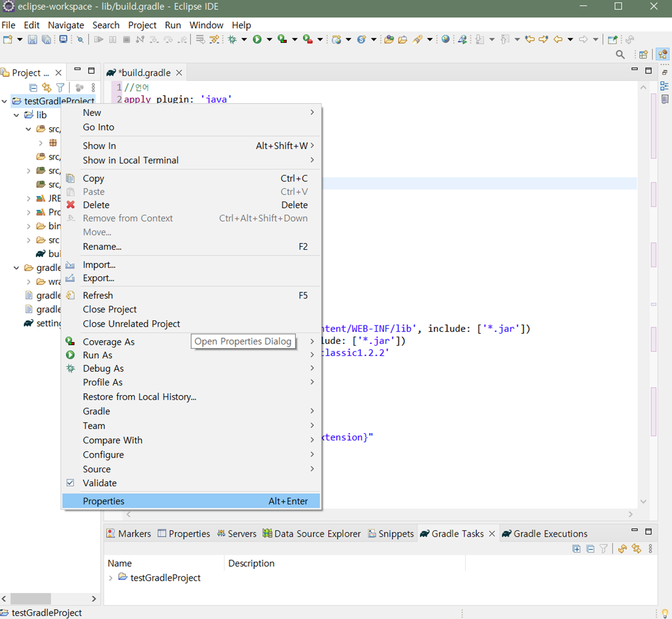Open the Gradle submenu
Screen dimensions: 672x619
click(x=190, y=411)
